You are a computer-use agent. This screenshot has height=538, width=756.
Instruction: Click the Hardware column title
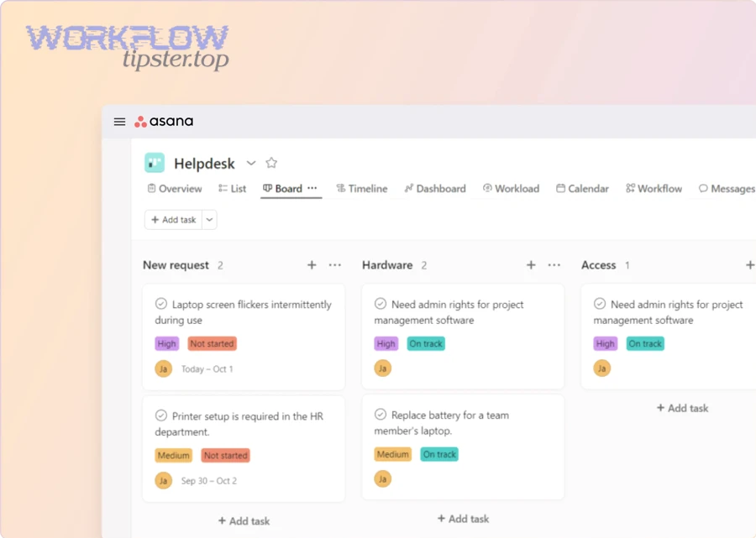click(387, 265)
